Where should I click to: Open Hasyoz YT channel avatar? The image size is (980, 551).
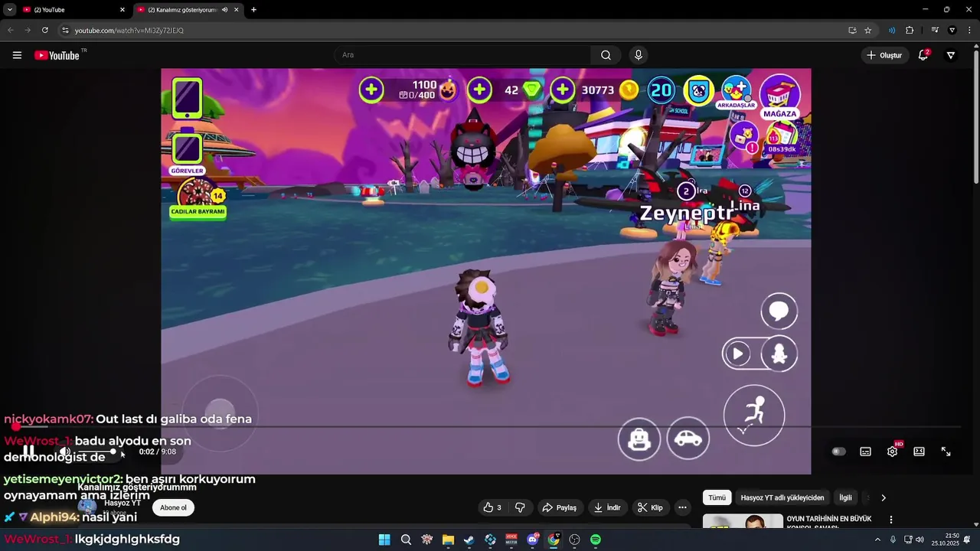pyautogui.click(x=87, y=507)
